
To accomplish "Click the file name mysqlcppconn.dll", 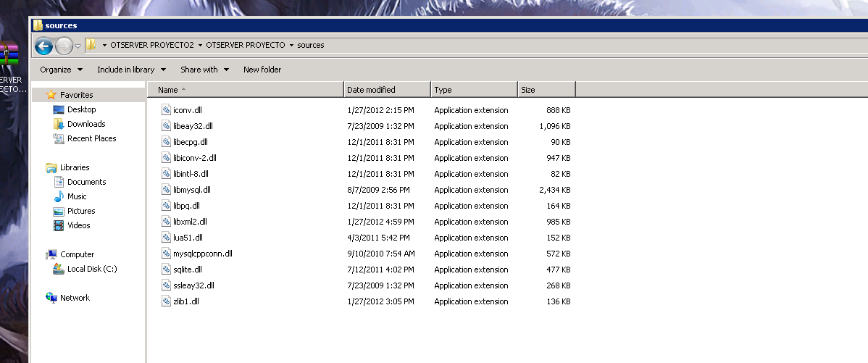I will [203, 254].
